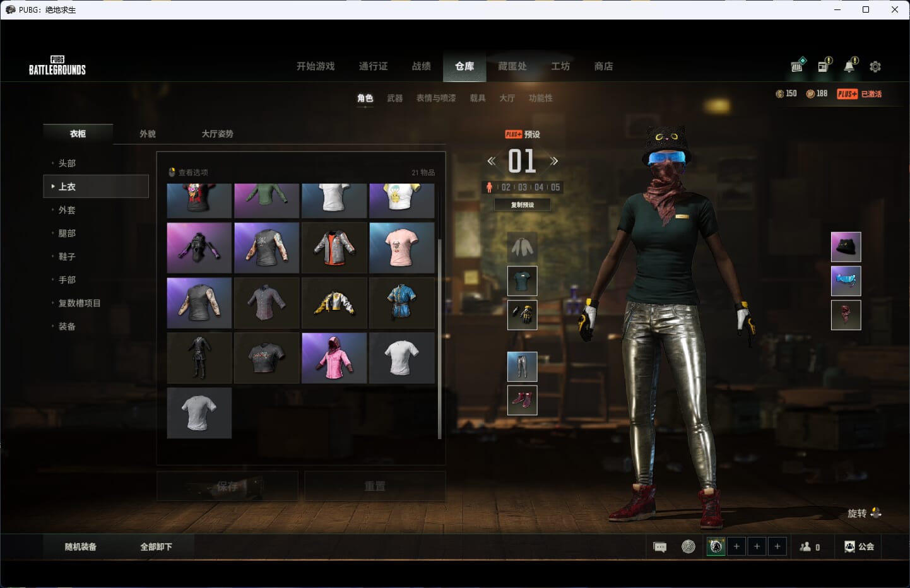Open the chat bubble icon in bottom bar
Image resolution: width=910 pixels, height=588 pixels.
tap(660, 547)
